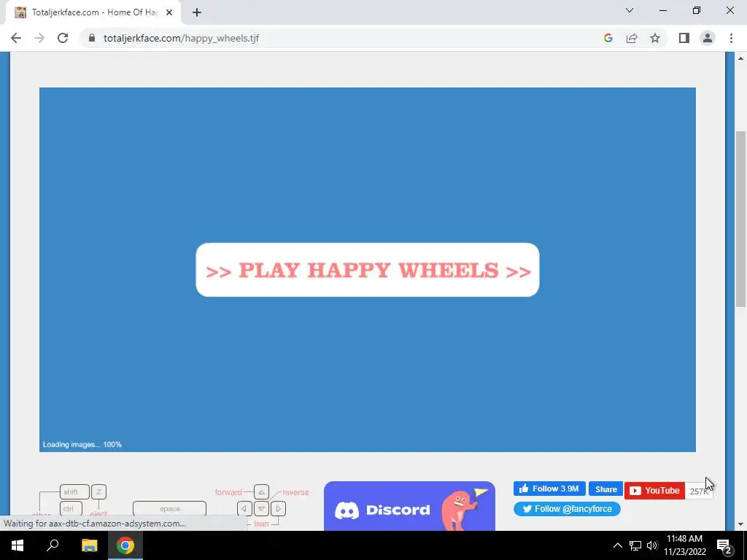Click the shift key diagram
This screenshot has height=560, width=747.
pyautogui.click(x=74, y=492)
